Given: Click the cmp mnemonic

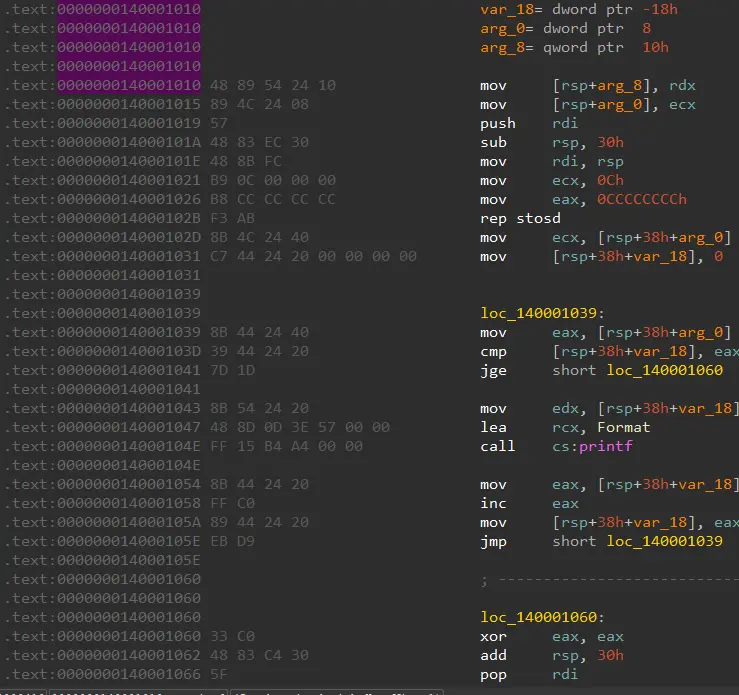Looking at the screenshot, I should point(493,352).
